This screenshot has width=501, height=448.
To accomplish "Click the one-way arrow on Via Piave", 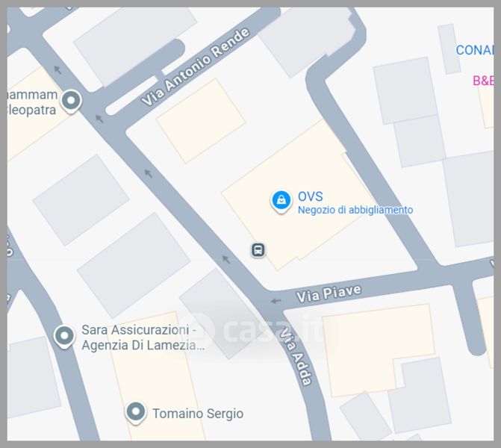I will coord(276,301).
